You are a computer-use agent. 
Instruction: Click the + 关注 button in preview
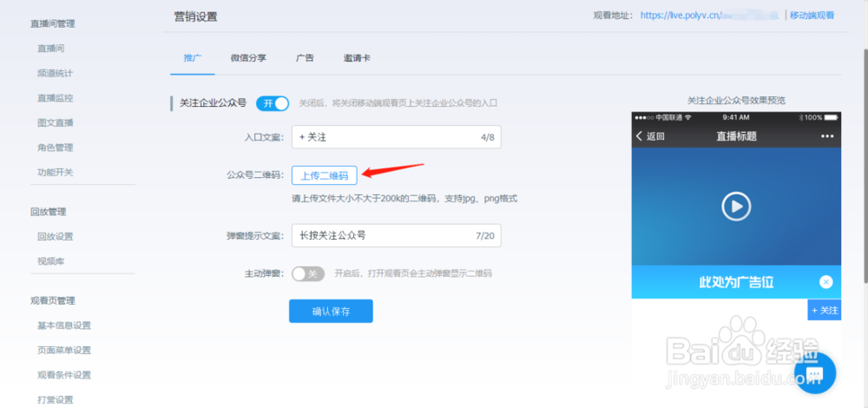[x=825, y=310]
